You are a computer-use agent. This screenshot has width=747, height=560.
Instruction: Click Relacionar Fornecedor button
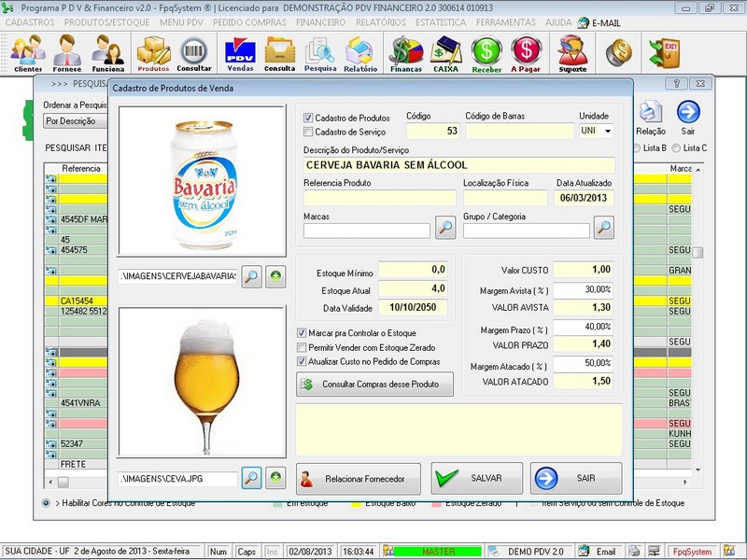click(x=359, y=479)
